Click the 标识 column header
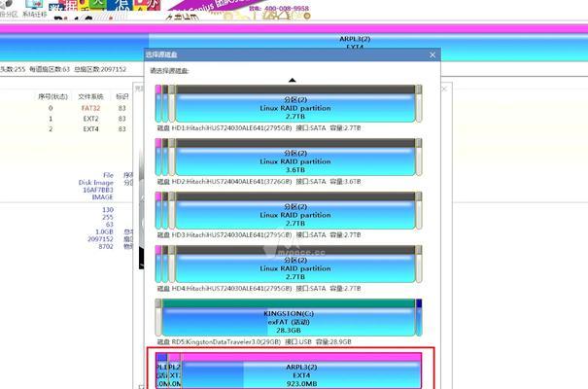 click(122, 97)
